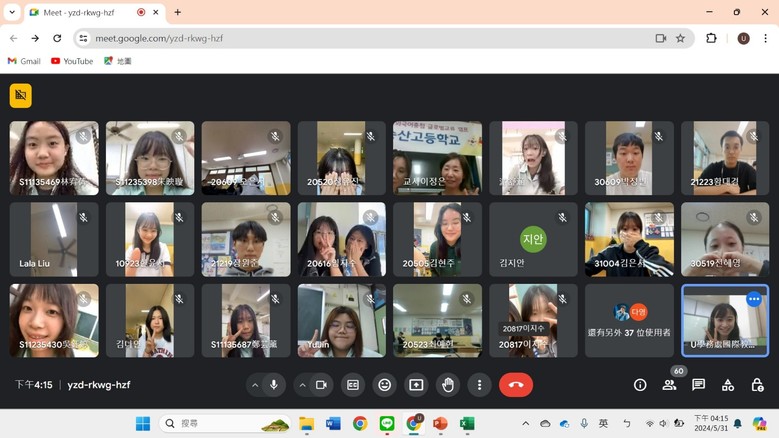Expand microphone audio settings arrow
Screen dimensions: 779x438
tap(255, 385)
